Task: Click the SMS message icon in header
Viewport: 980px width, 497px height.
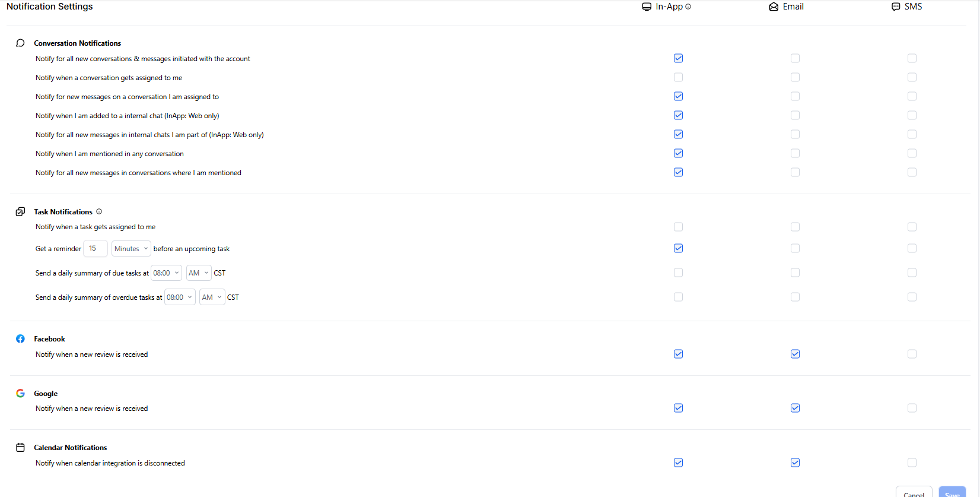Action: pyautogui.click(x=896, y=7)
